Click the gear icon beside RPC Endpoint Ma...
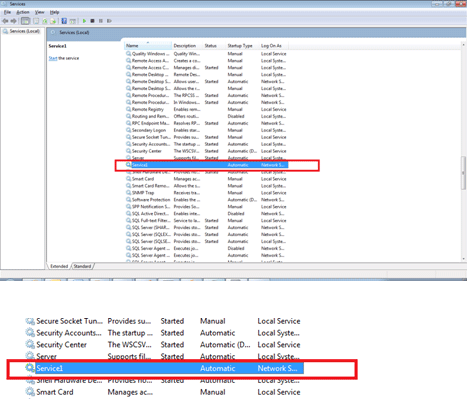The width and height of the screenshot is (467, 399). pyautogui.click(x=128, y=123)
